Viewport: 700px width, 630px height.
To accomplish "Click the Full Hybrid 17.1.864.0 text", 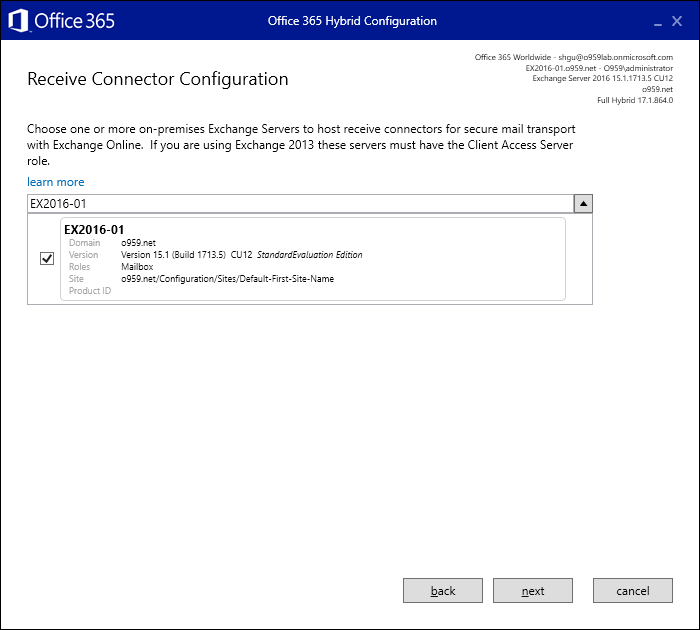I will pos(635,100).
